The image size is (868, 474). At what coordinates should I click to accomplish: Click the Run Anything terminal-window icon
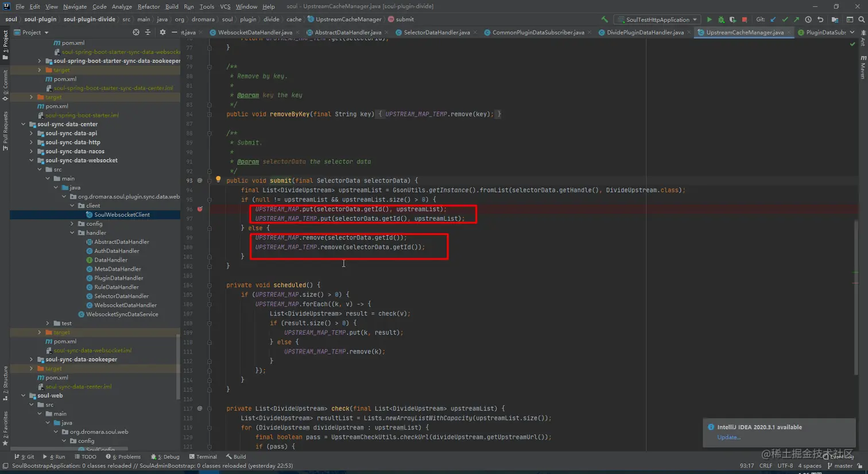click(850, 20)
